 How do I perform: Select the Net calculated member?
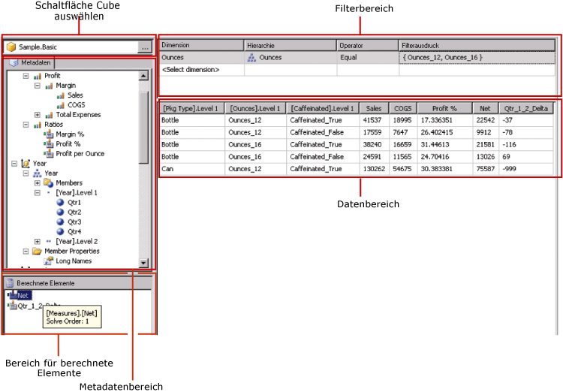(x=23, y=296)
